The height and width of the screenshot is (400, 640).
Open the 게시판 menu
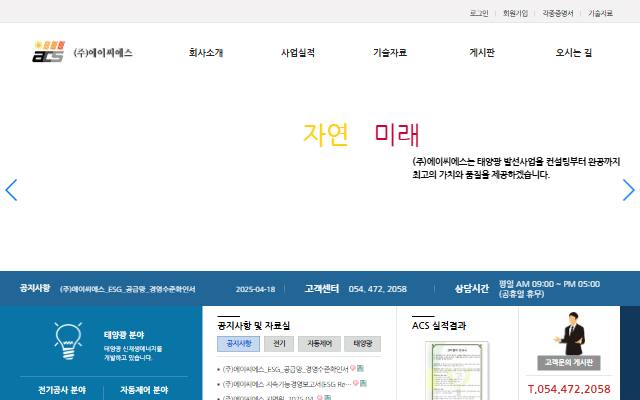coord(482,53)
